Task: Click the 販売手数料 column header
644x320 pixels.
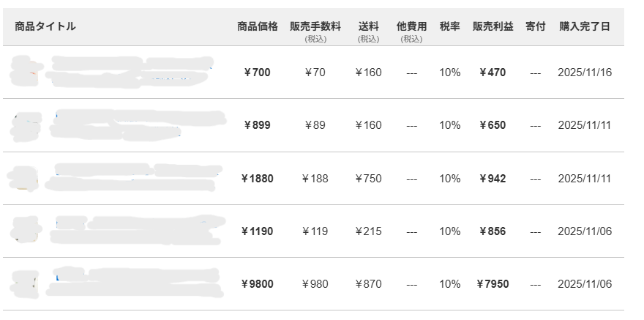Action: tap(315, 26)
